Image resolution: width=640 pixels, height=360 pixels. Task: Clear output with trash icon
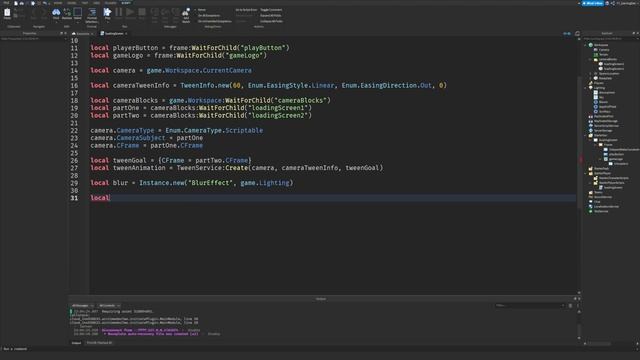(570, 306)
